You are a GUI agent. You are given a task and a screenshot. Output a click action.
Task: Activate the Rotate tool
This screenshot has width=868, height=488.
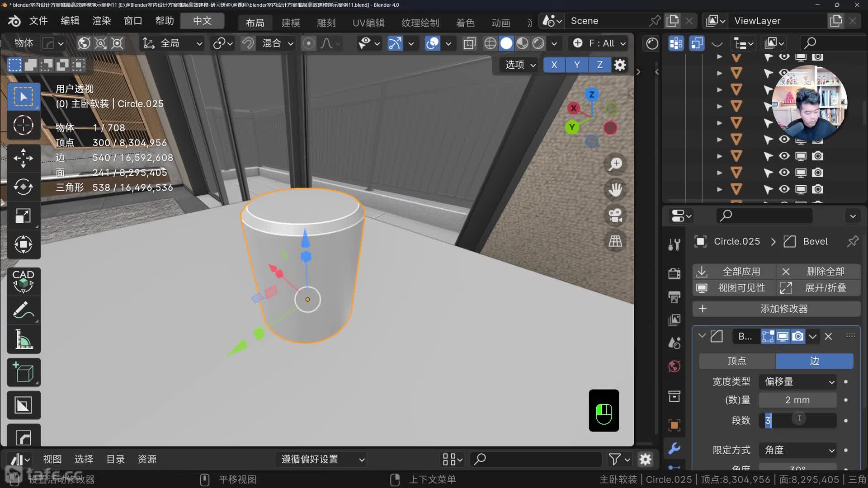pyautogui.click(x=23, y=187)
